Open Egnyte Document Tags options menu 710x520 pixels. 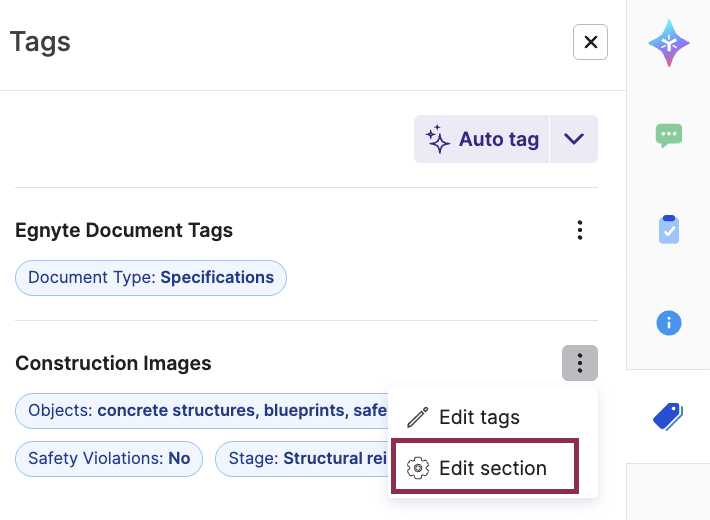click(x=580, y=230)
